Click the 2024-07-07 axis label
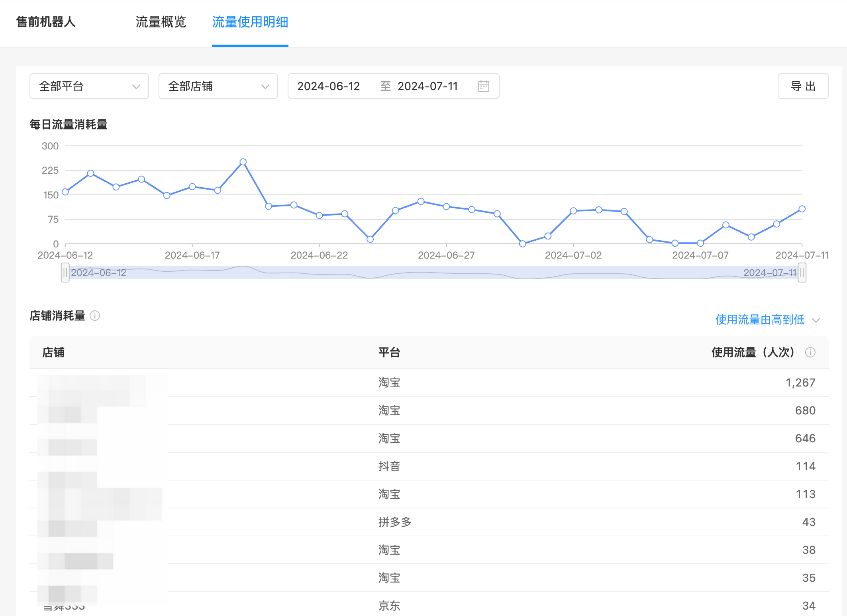The height and width of the screenshot is (616, 847). [700, 255]
